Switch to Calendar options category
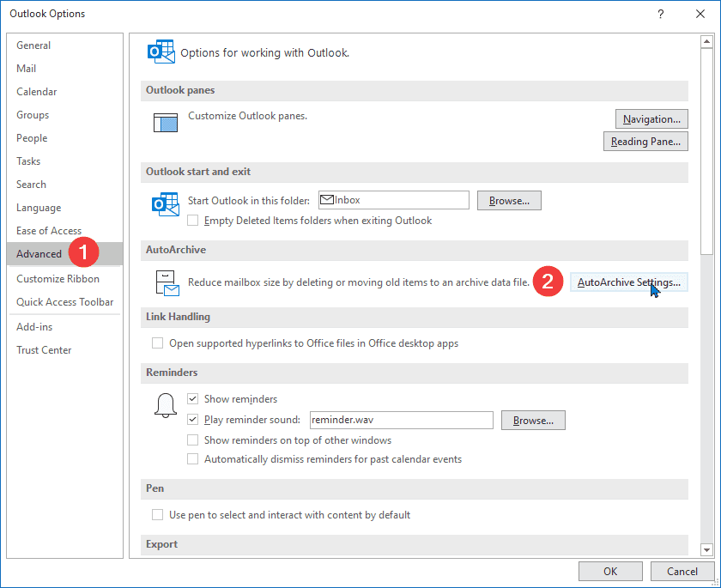The height and width of the screenshot is (588, 721). click(36, 92)
